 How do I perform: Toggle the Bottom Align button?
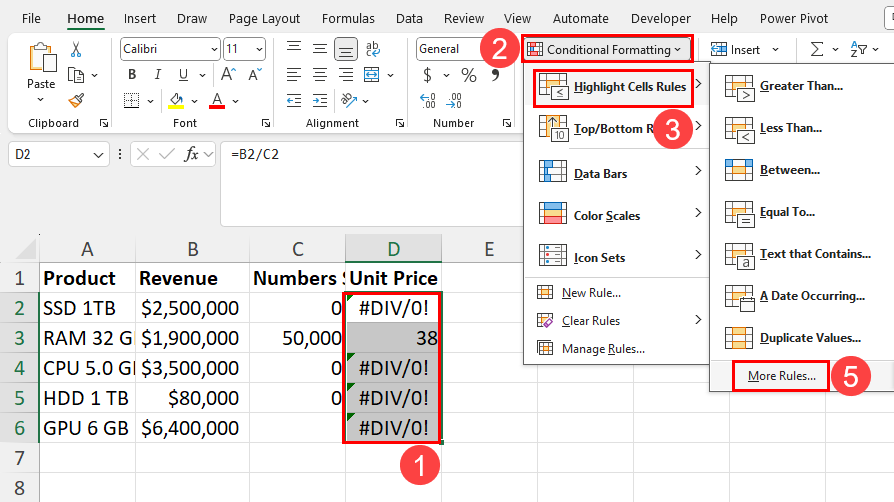(346, 50)
